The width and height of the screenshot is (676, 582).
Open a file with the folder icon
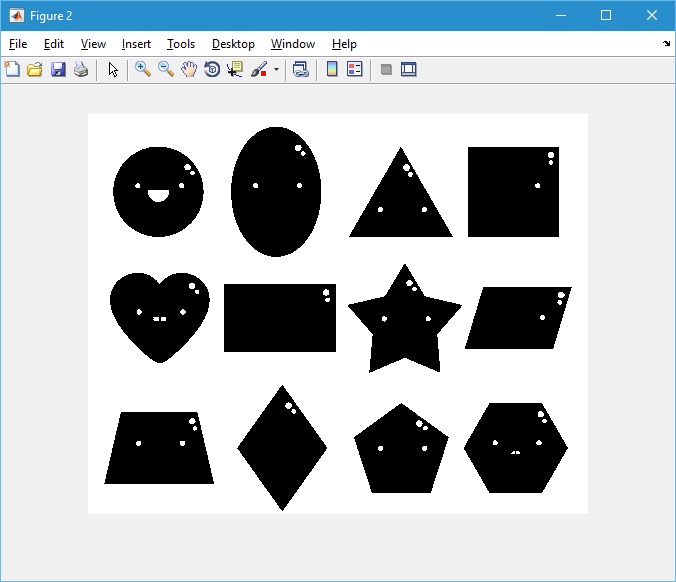pos(35,70)
